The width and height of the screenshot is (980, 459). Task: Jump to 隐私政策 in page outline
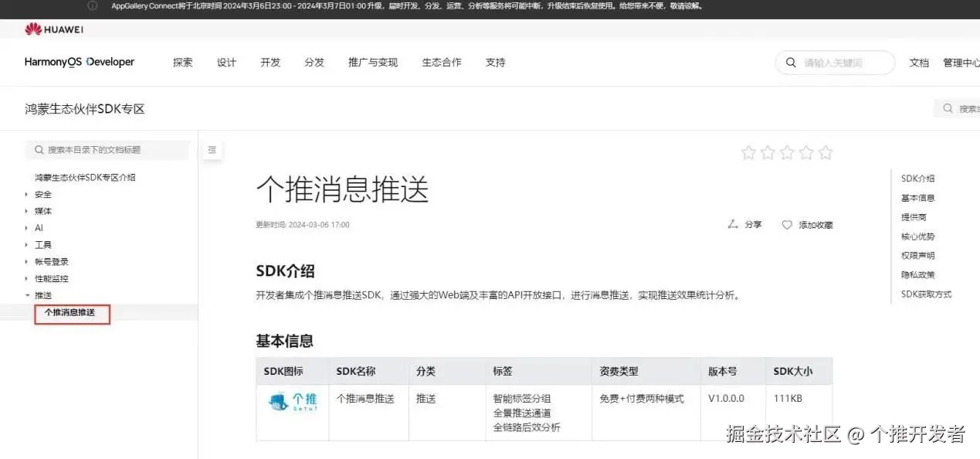click(917, 275)
